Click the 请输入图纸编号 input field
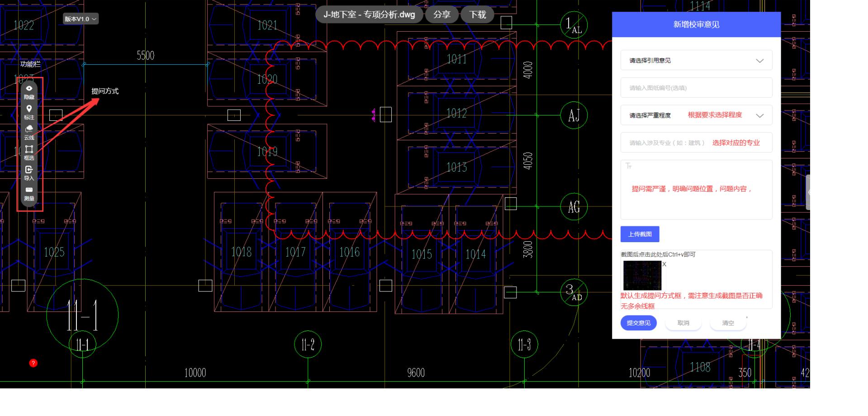 (x=696, y=88)
